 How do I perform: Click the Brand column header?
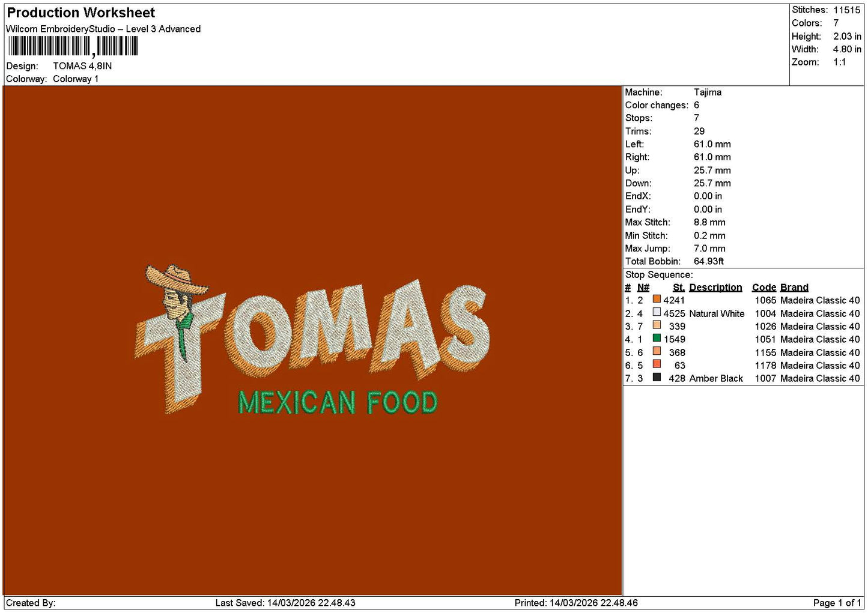click(794, 288)
